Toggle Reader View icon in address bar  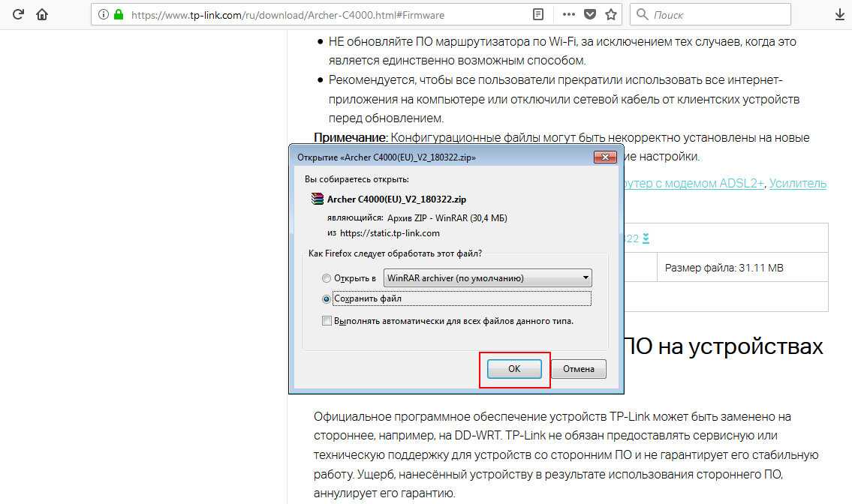538,15
